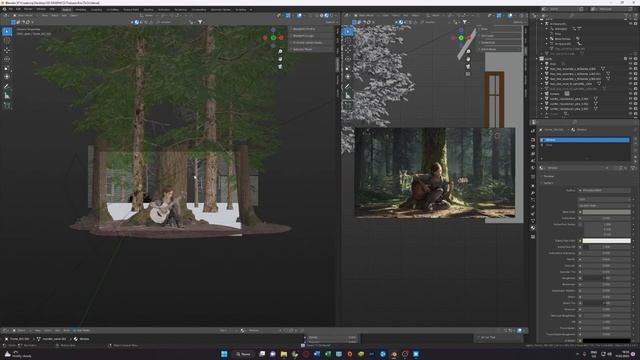Toggle collection row visibility eye in outliner
This screenshot has height=360, width=640.
[631, 59]
